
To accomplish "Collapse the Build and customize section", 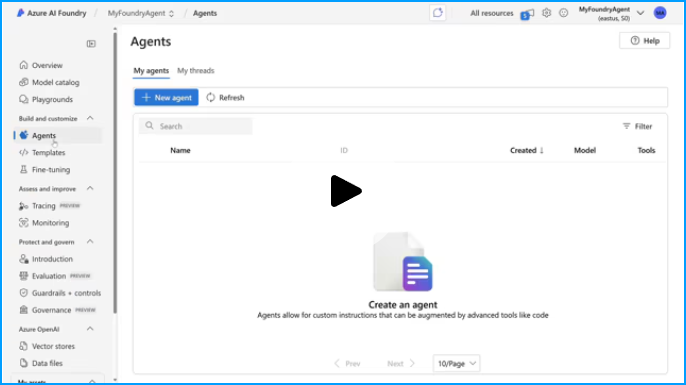I will [90, 118].
